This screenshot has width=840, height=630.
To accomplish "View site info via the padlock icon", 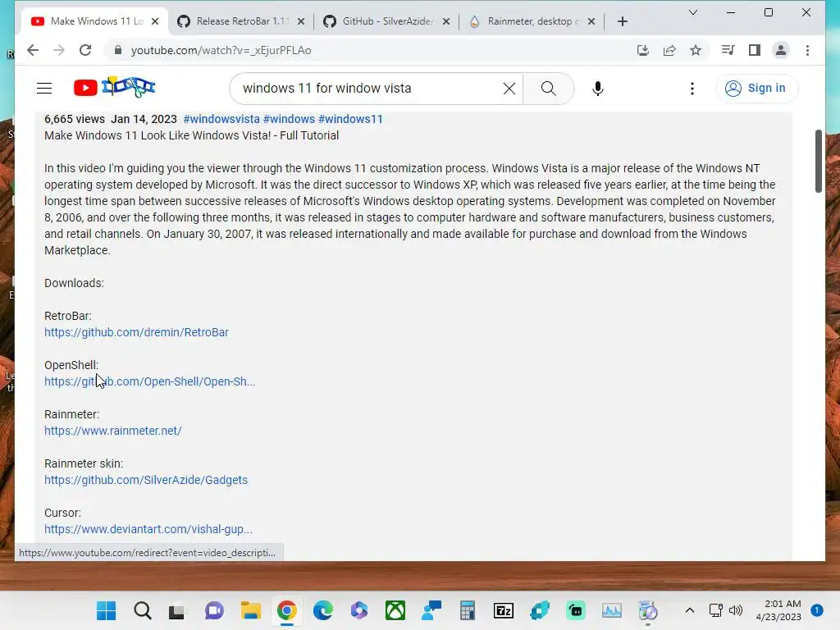I will [x=118, y=50].
